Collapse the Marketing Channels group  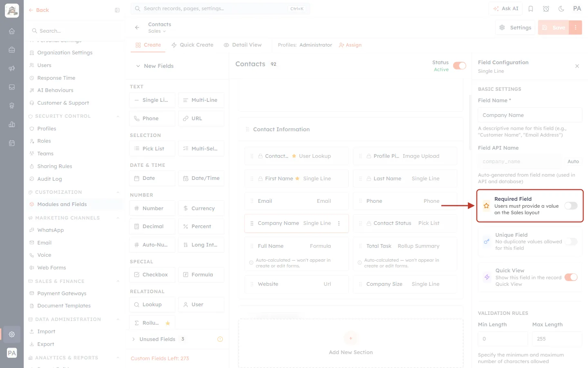coord(118,218)
